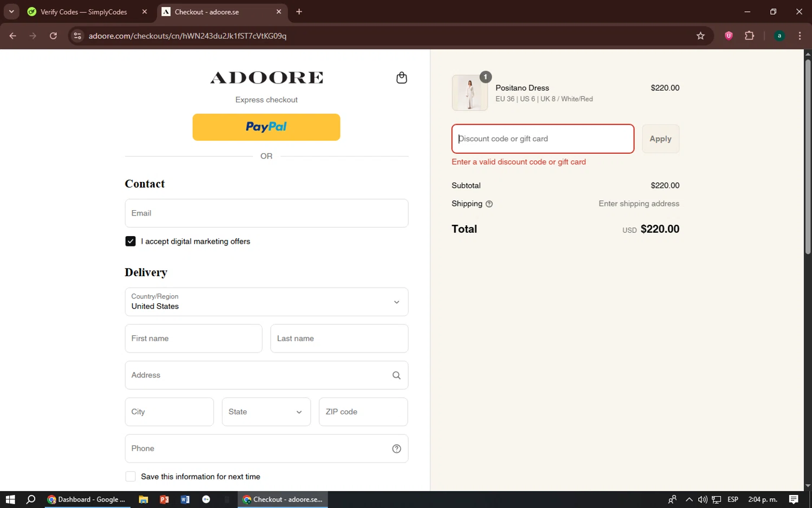Open the network icon in system tray

coord(716,499)
